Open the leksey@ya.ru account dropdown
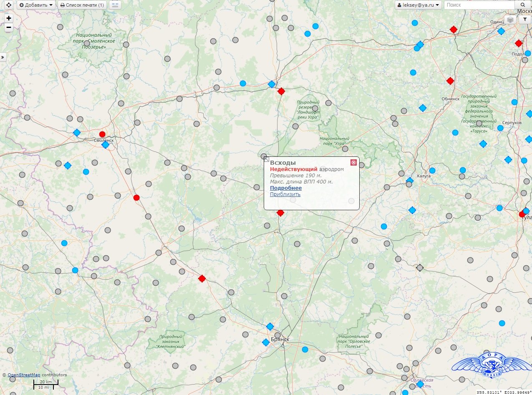The width and height of the screenshot is (532, 395). (x=418, y=5)
